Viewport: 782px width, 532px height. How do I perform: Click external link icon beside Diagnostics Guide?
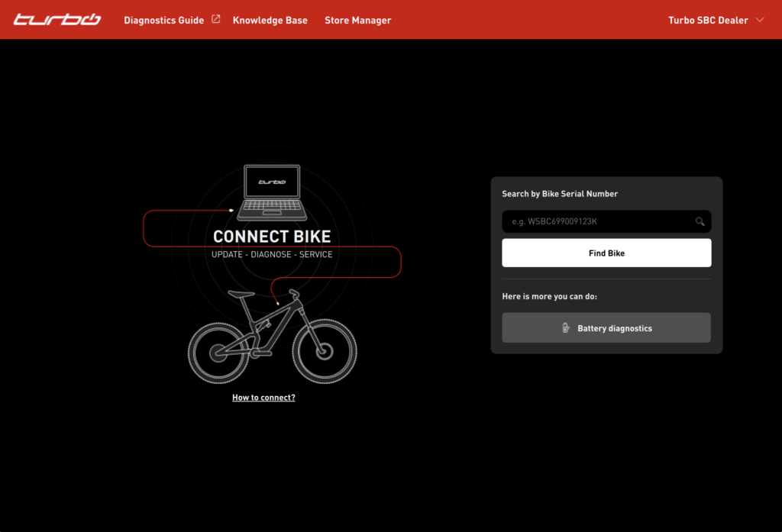coord(216,20)
